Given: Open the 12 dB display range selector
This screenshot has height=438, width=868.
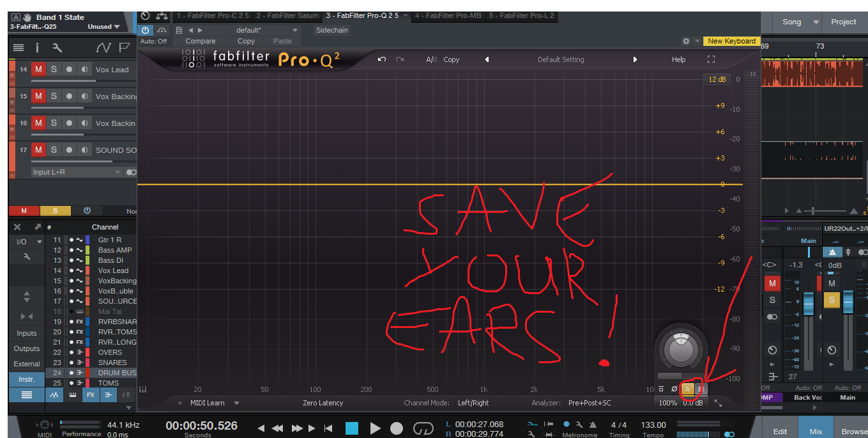Looking at the screenshot, I should click(717, 79).
